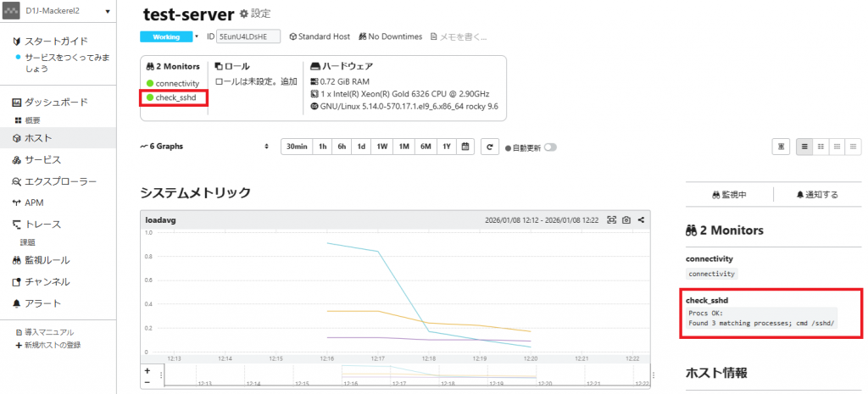The image size is (868, 394).
Task: Switch graphs to single-column layout icon
Action: [x=804, y=147]
